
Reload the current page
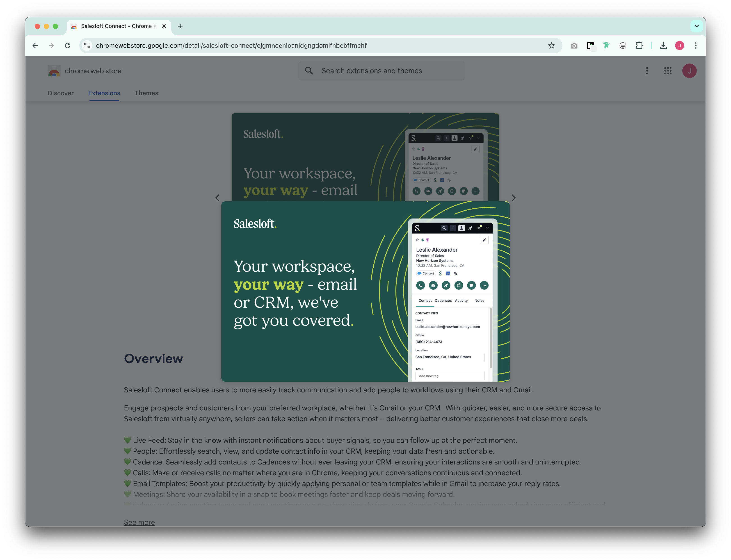pyautogui.click(x=68, y=46)
